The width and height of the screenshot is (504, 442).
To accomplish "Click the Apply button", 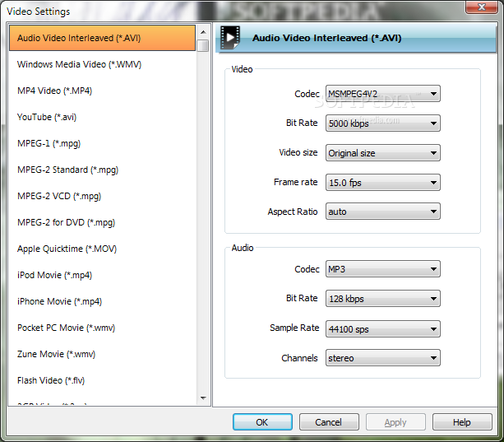I will click(395, 422).
